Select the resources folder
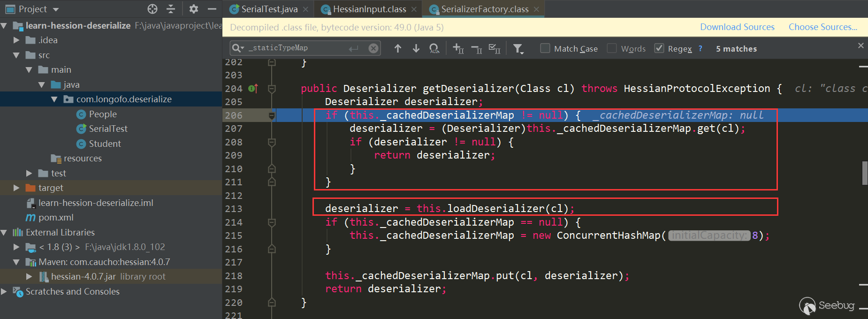The width and height of the screenshot is (868, 319). coord(83,158)
